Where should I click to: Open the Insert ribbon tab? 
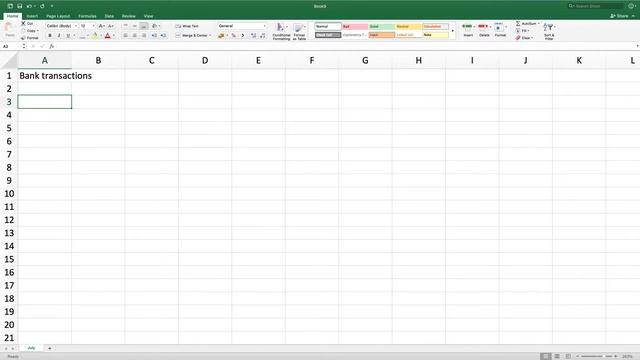click(32, 16)
